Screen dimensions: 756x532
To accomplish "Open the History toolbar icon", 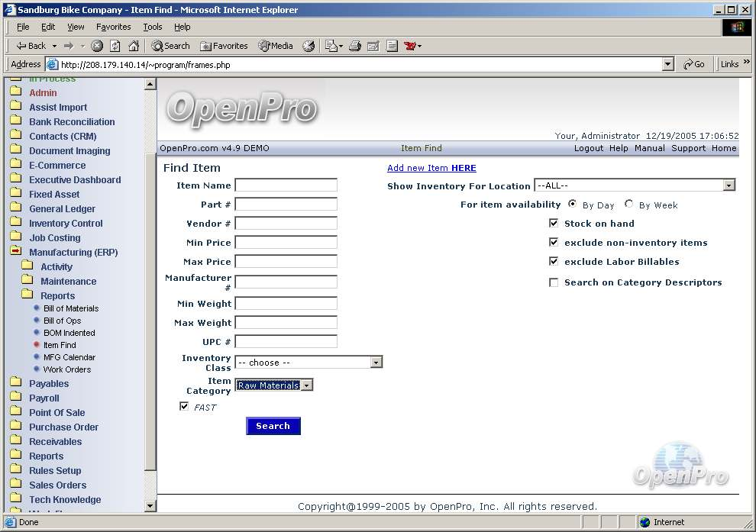I will tap(309, 46).
